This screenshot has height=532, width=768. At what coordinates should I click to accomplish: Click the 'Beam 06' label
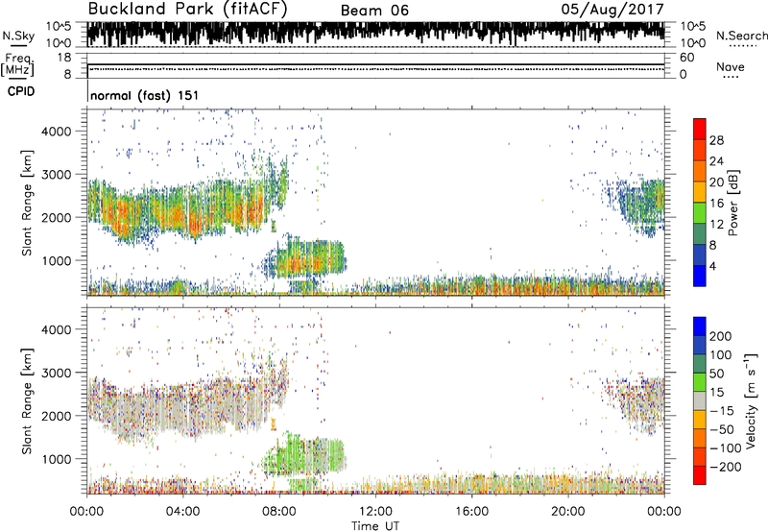(x=374, y=11)
